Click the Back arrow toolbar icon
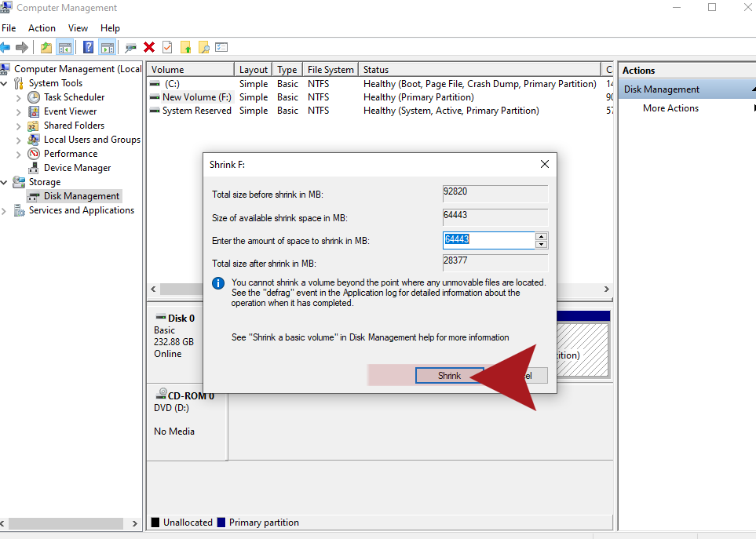The width and height of the screenshot is (756, 539). coord(5,47)
